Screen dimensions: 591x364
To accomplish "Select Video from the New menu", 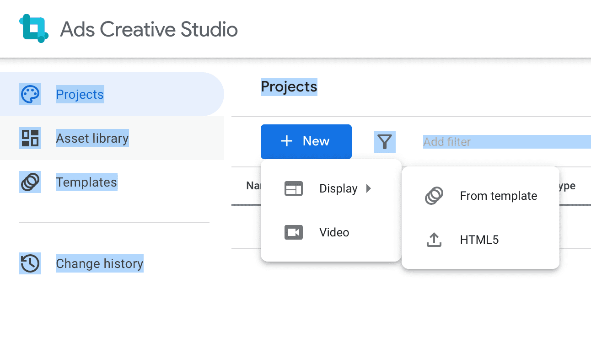I will point(331,232).
